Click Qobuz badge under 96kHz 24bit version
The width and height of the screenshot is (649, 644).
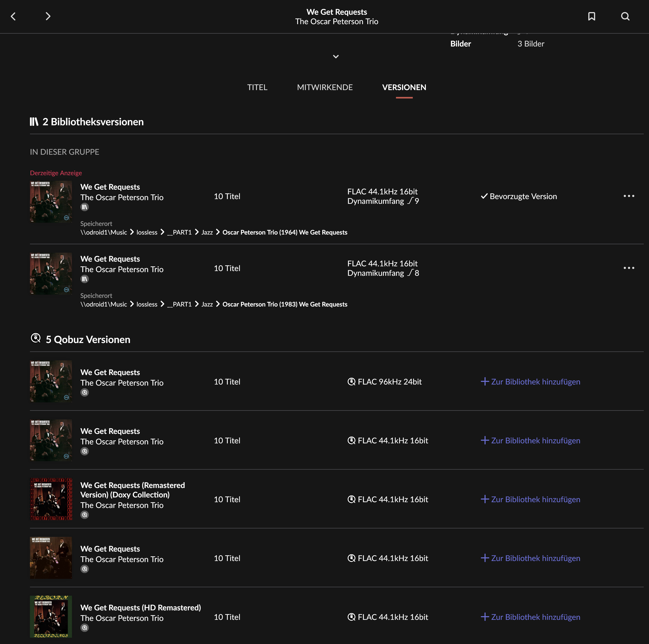(x=85, y=392)
